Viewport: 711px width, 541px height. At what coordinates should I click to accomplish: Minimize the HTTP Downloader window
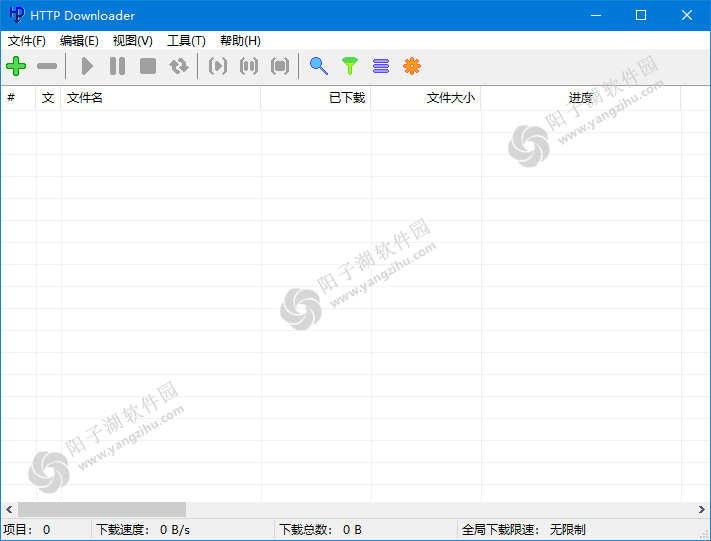point(596,15)
